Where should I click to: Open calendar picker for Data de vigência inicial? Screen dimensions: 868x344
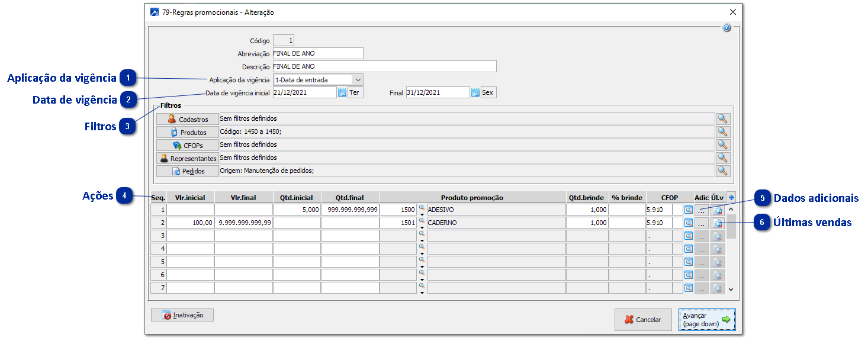coord(342,92)
